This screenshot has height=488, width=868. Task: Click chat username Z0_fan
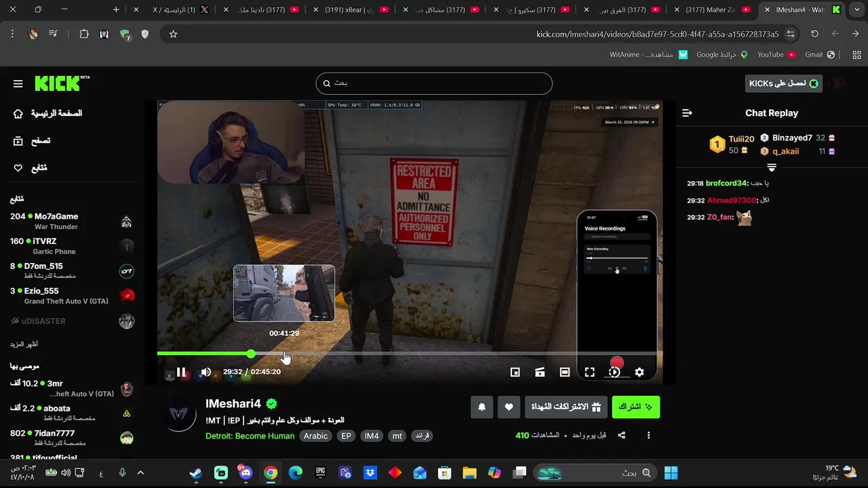click(x=720, y=218)
